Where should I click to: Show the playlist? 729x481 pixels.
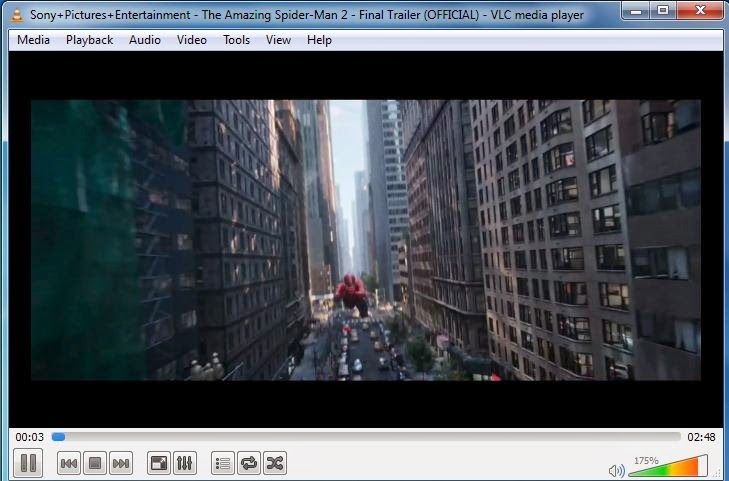pos(223,463)
